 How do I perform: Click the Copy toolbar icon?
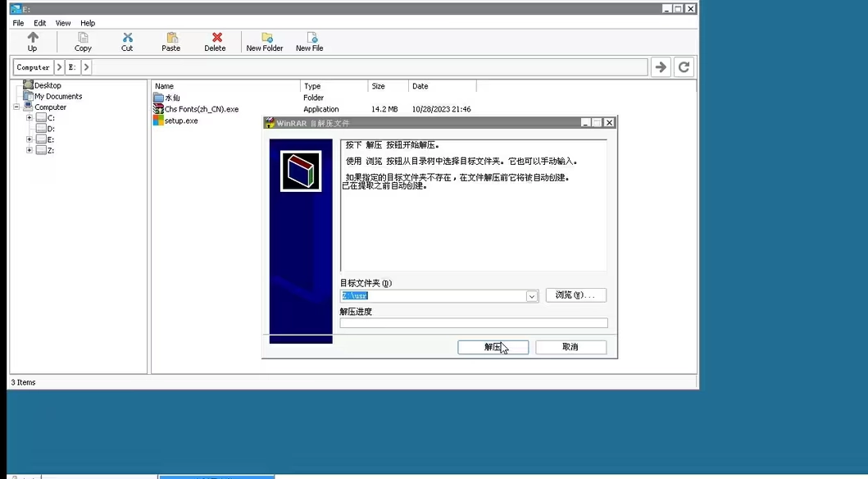point(83,38)
